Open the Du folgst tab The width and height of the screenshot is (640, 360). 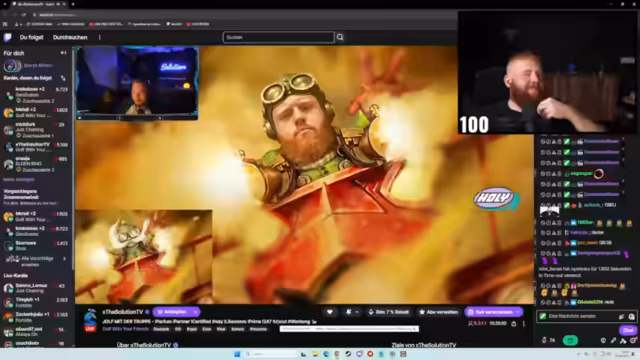tap(31, 38)
